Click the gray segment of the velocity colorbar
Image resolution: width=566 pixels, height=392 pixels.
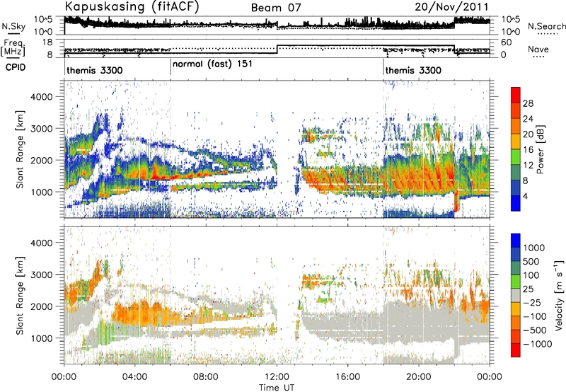516,295
